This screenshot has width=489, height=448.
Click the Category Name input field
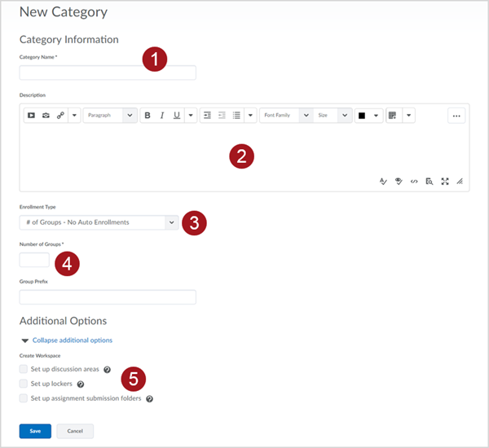pyautogui.click(x=108, y=72)
